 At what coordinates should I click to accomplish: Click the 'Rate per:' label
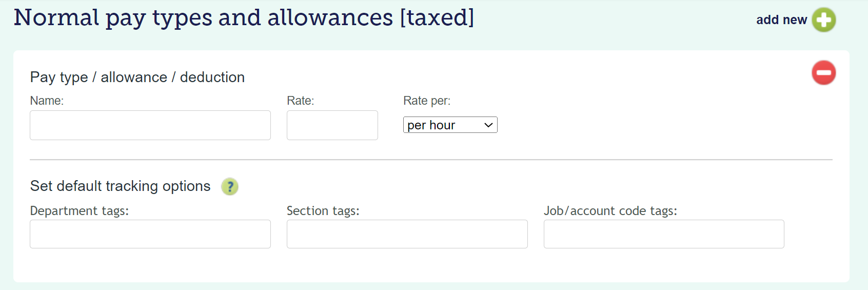click(427, 101)
